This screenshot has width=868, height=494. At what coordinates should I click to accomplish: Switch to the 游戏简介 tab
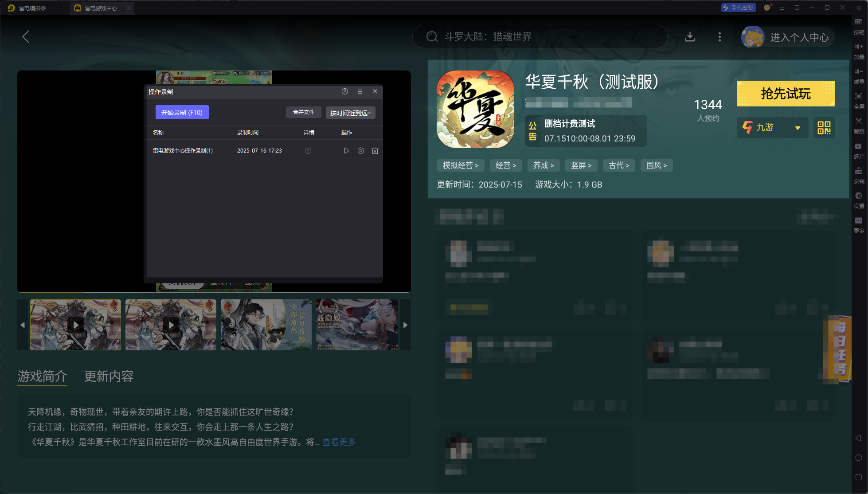click(x=42, y=376)
